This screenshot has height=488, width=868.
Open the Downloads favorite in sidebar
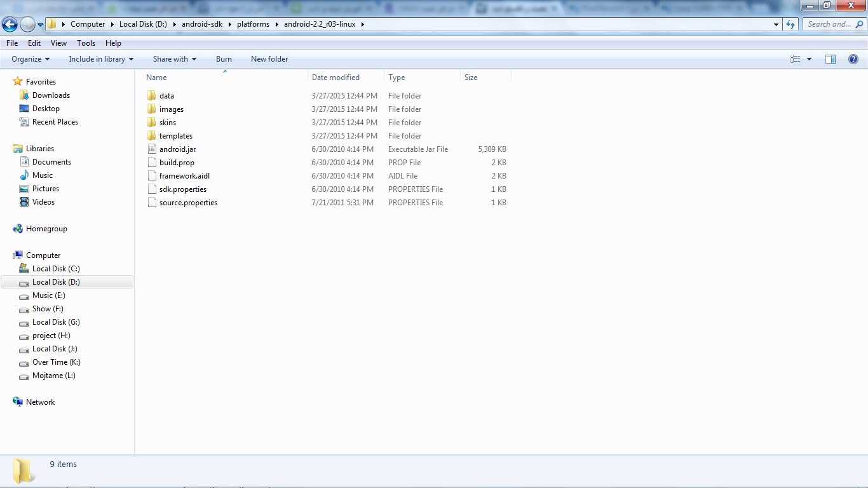tap(51, 95)
